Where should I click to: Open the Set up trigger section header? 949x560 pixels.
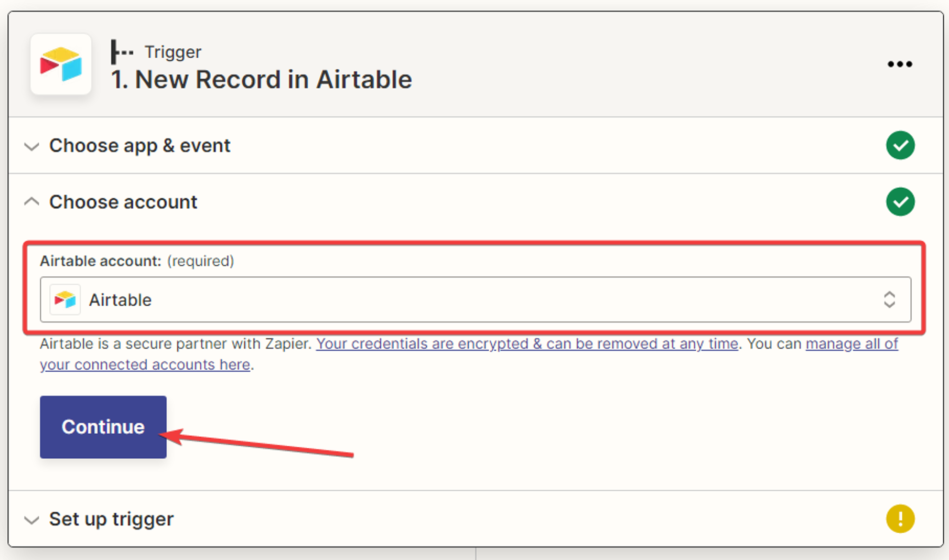click(x=111, y=519)
